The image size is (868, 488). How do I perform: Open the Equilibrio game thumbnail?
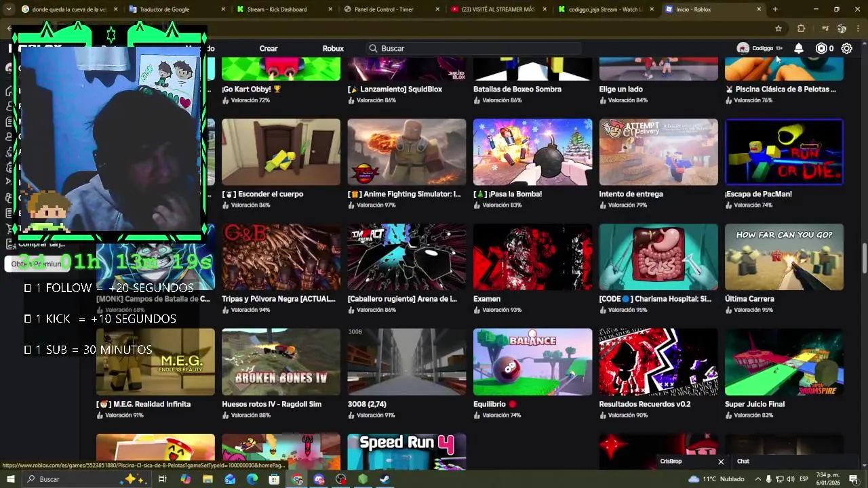[x=532, y=362]
